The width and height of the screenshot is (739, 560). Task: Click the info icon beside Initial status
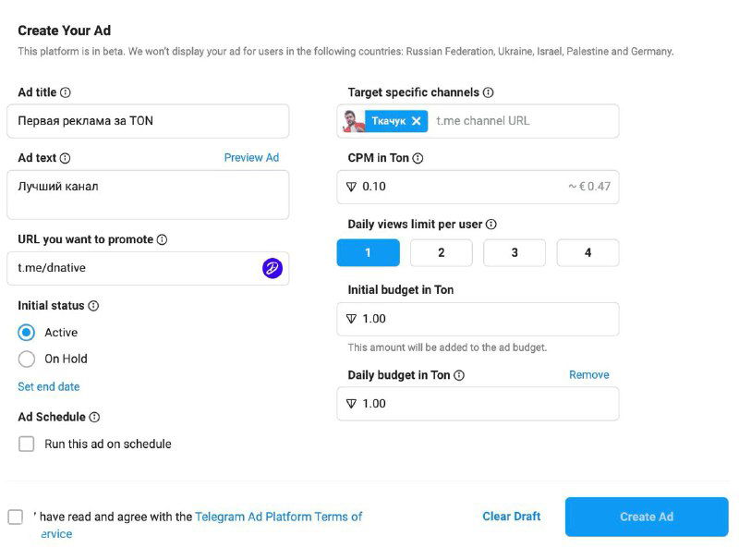click(93, 305)
